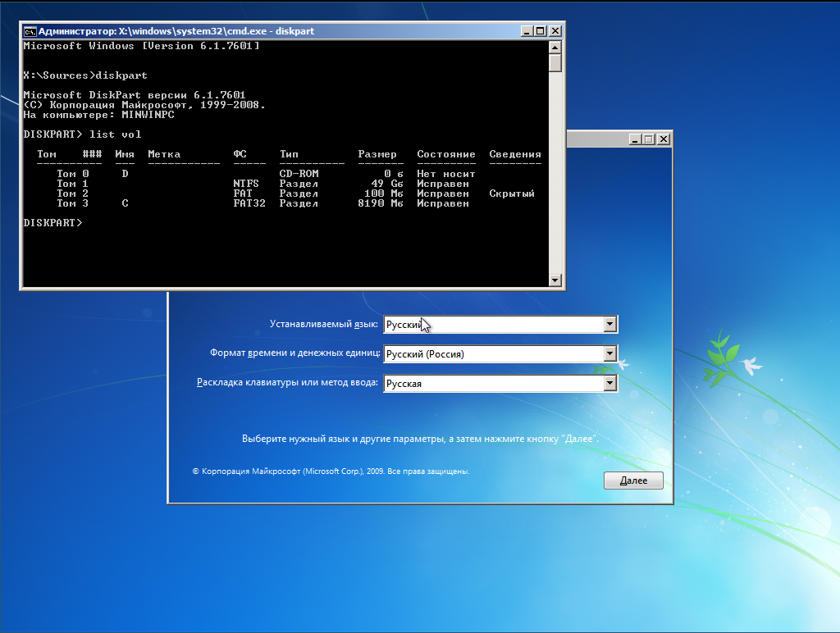Click the 'Том 0' row in volume list
Image resolution: width=840 pixels, height=633 pixels.
pyautogui.click(x=267, y=174)
